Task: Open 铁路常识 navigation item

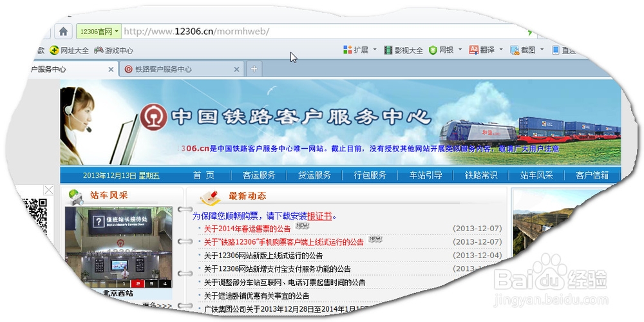Action: coord(481,175)
